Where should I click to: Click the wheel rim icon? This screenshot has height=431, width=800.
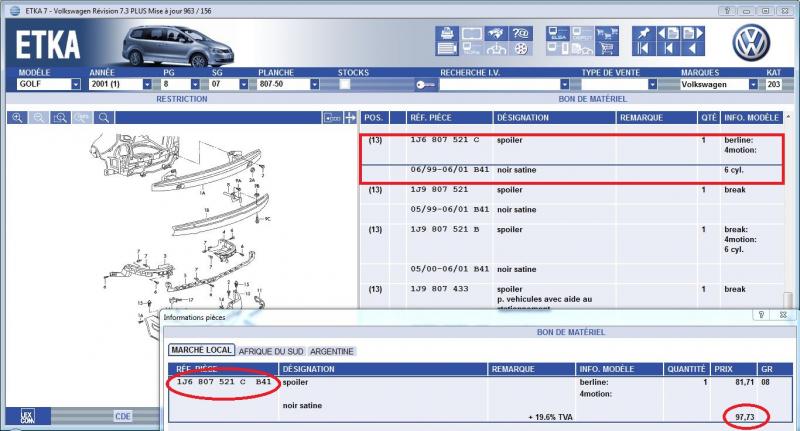[520, 49]
